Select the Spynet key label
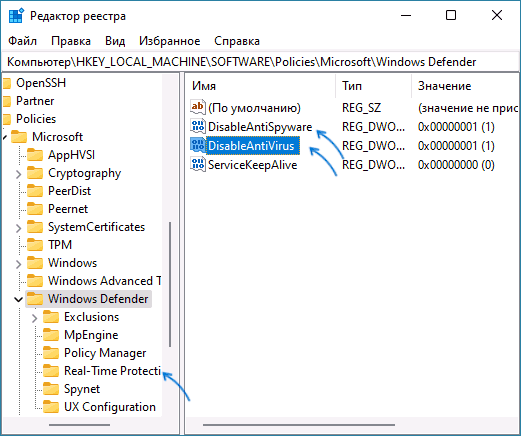This screenshot has height=436, width=521. (82, 389)
